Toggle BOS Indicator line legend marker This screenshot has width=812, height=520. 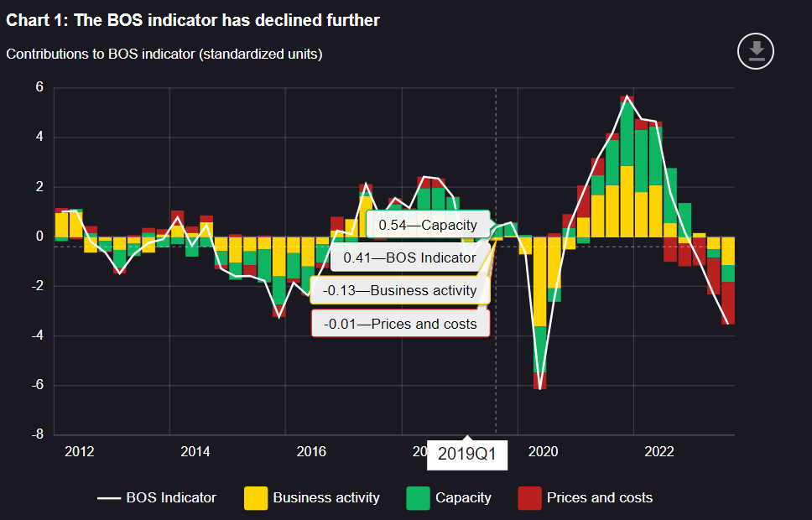[x=109, y=498]
